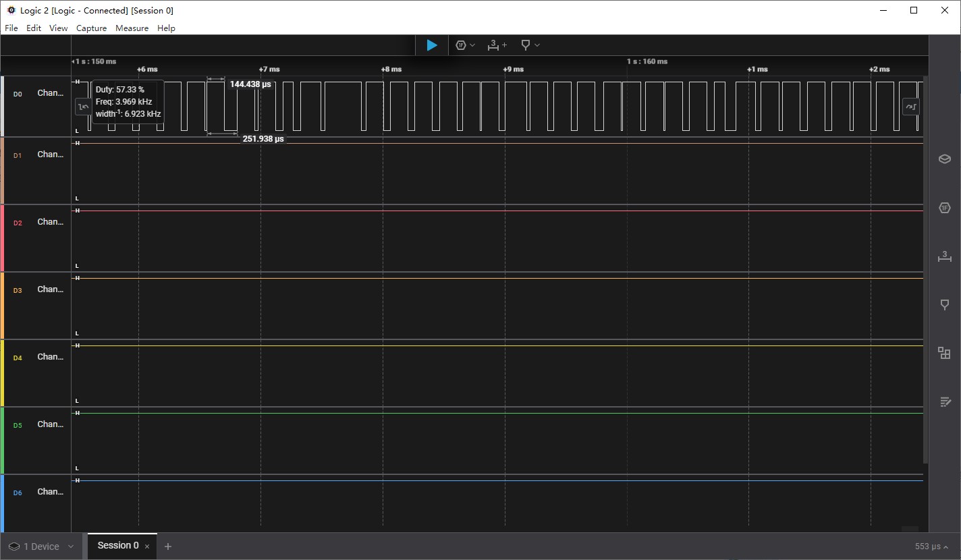Close the Session 0 tab
This screenshot has width=961, height=560.
(147, 547)
